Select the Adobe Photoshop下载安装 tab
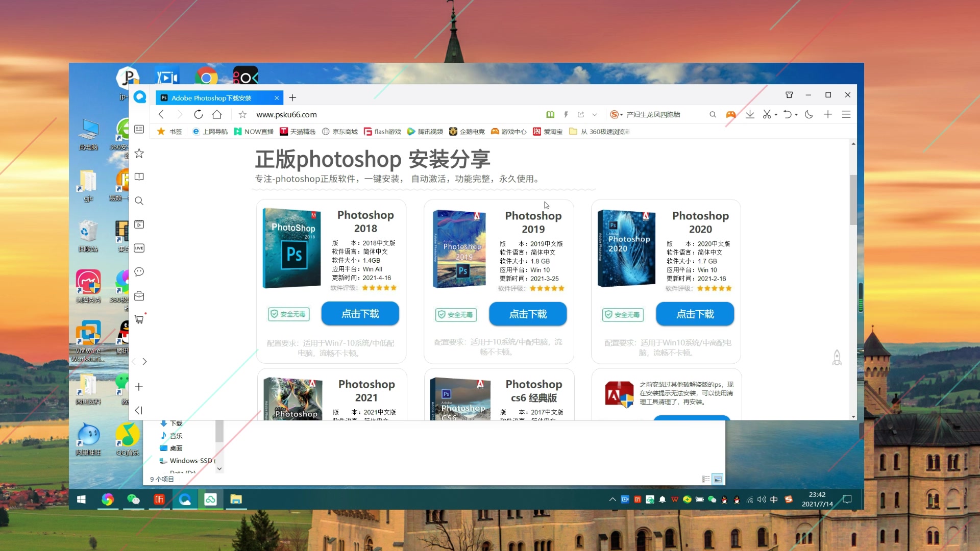980x551 pixels. tap(219, 98)
